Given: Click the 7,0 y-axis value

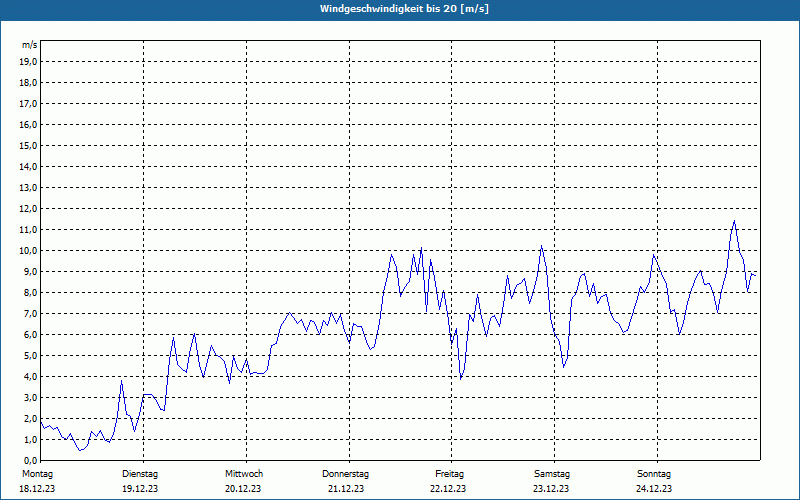Looking at the screenshot, I should point(30,313).
